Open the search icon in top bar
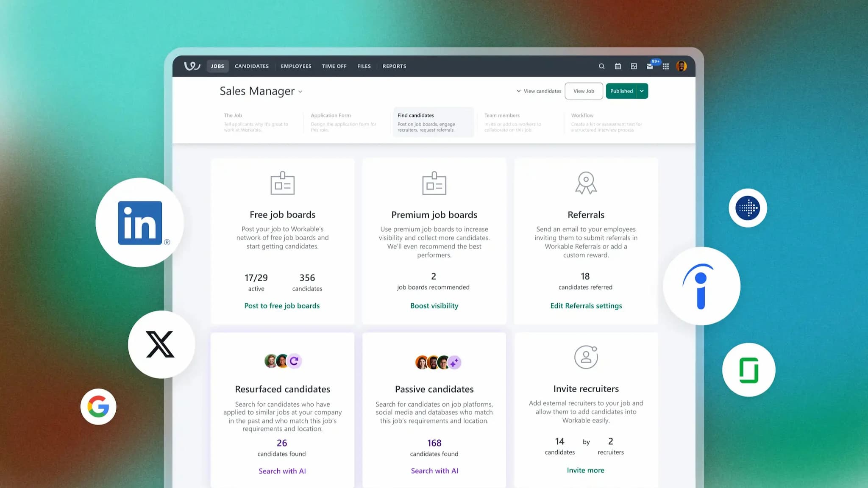This screenshot has width=868, height=488. click(x=601, y=66)
